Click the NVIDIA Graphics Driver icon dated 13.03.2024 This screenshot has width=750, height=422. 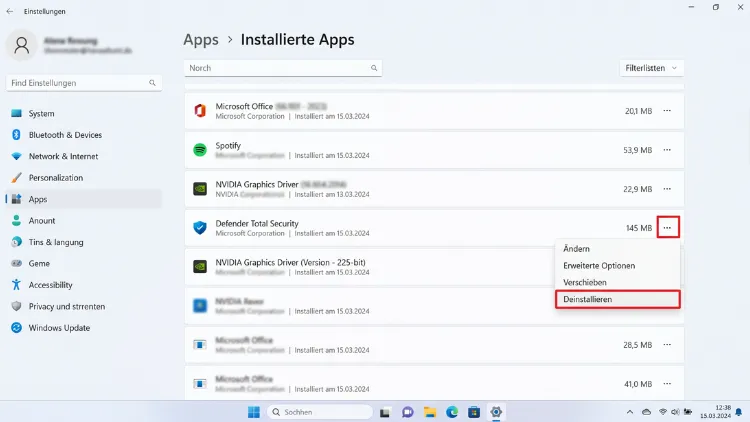pos(200,189)
